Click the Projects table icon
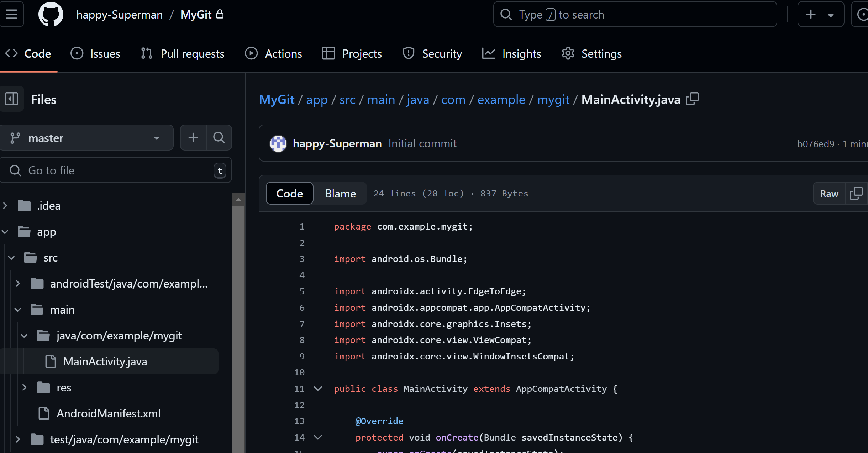Image resolution: width=868 pixels, height=453 pixels. 328,53
